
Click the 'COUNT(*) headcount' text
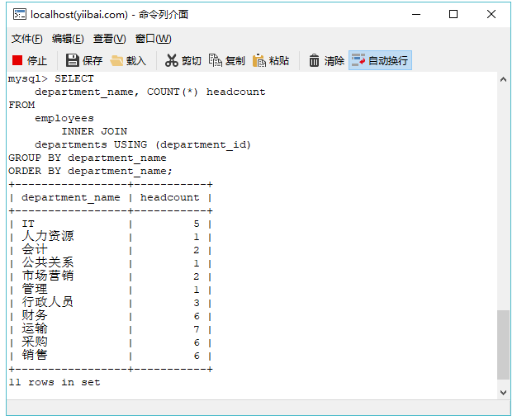[x=206, y=92]
